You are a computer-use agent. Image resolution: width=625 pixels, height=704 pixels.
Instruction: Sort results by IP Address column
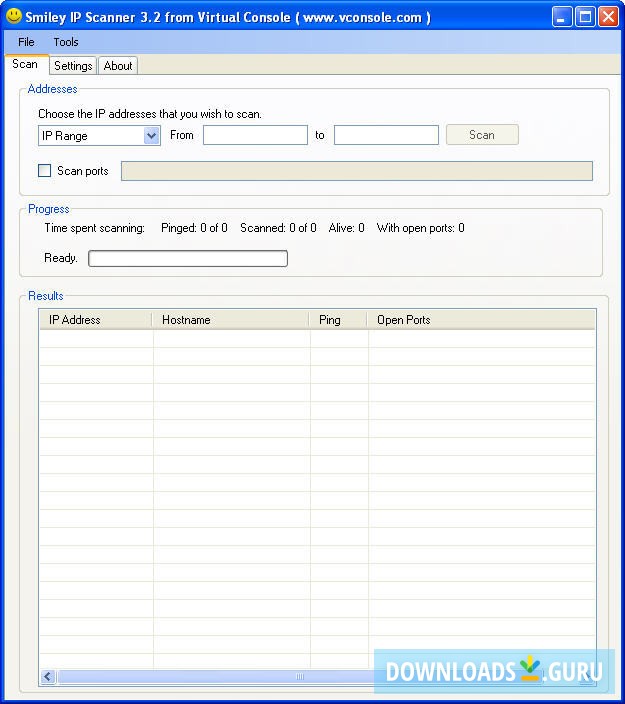95,320
